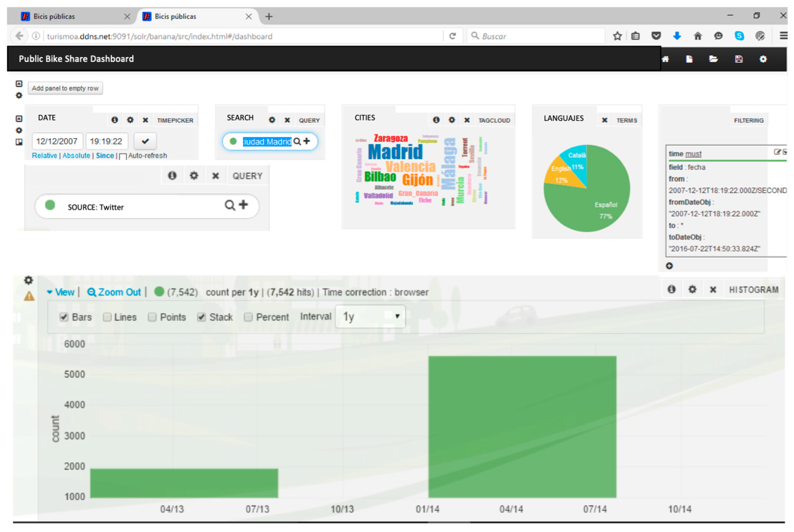Screen dimensions: 794x532
Task: Create new dashboard via file icon
Action: tap(689, 59)
